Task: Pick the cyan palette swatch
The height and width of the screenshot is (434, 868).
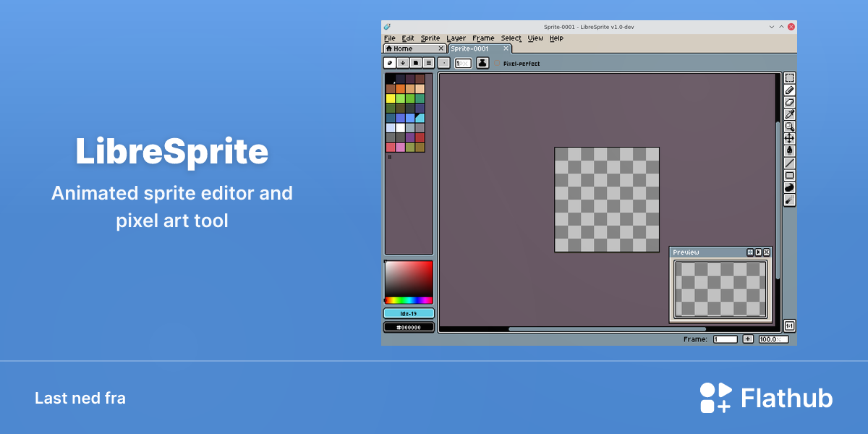Action: (420, 118)
